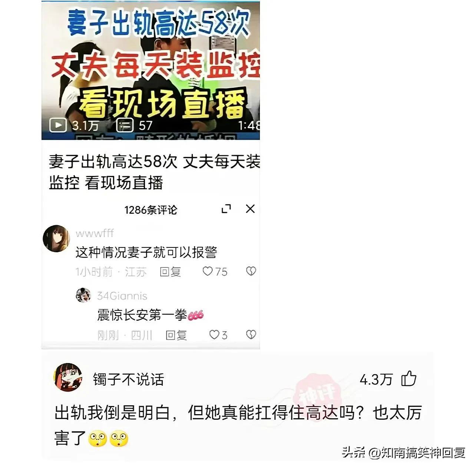Click username 34Giannis
Screen dimensions: 476x469
pos(122,296)
